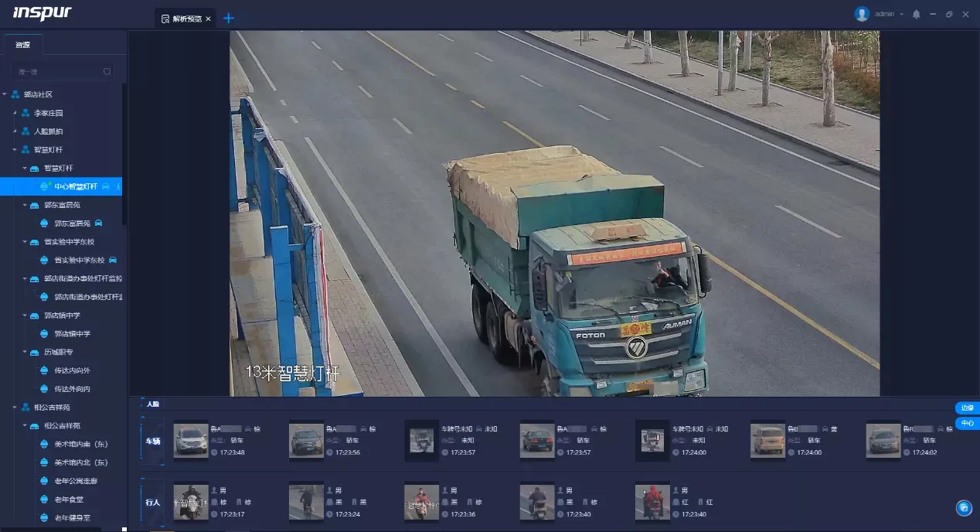Click the 中心 button
Screen dimensions: 980x532
point(968,424)
